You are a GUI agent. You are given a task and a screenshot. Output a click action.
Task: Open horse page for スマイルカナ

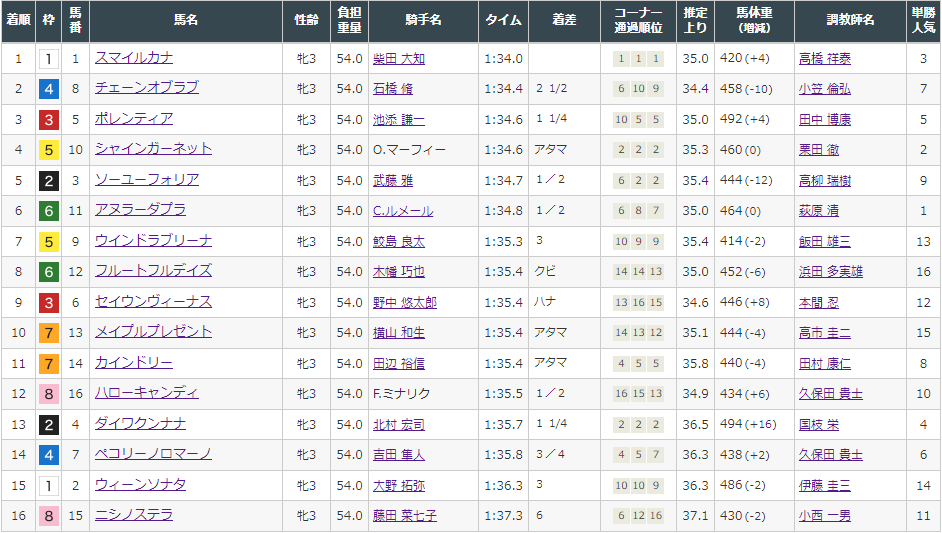(134, 58)
